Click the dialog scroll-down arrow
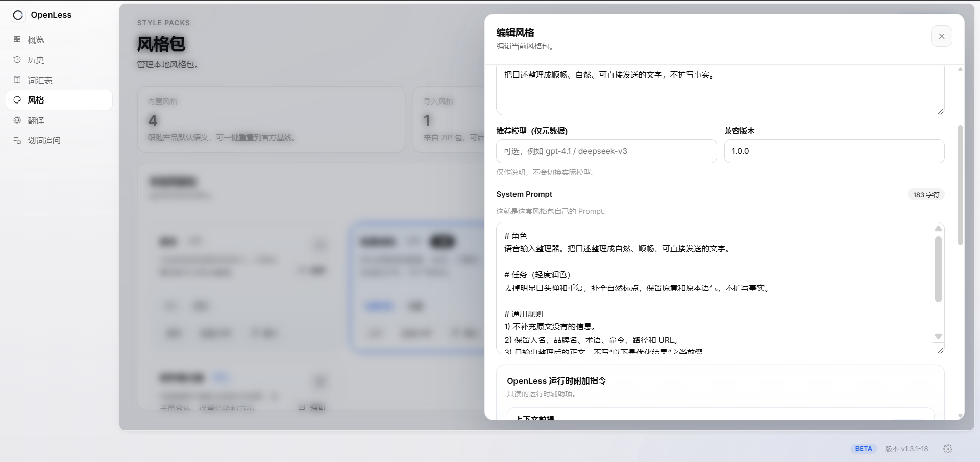Screen dimensions: 980x462 point(960,416)
